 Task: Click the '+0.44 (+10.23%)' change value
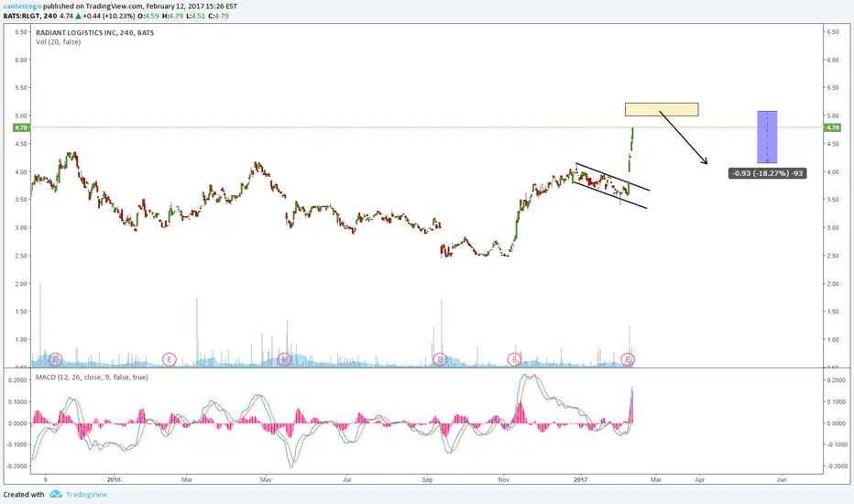(108, 16)
